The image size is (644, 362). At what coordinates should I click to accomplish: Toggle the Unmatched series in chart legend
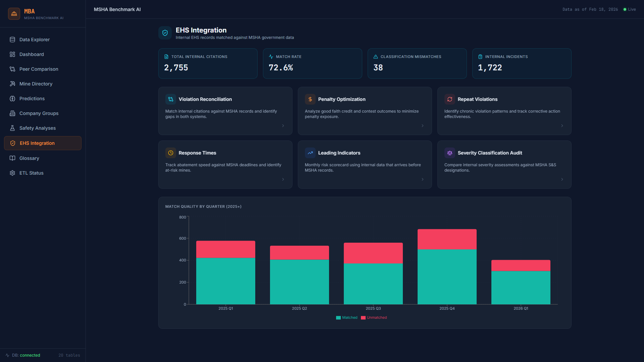click(x=374, y=317)
